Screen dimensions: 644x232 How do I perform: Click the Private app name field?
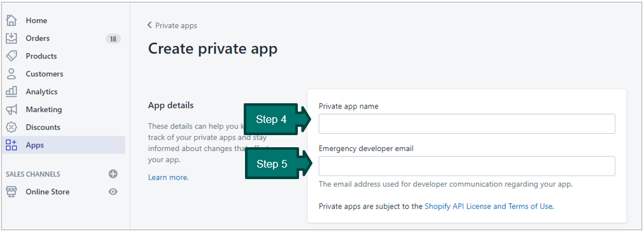pos(466,124)
